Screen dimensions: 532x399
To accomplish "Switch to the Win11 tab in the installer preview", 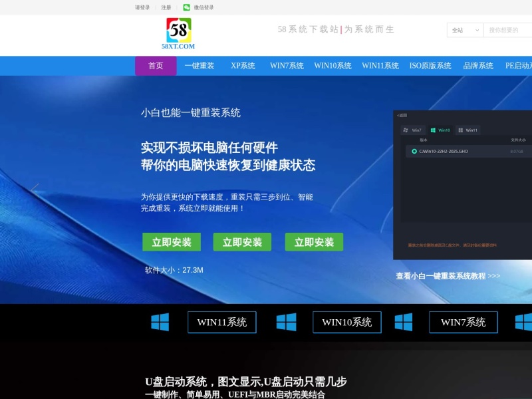I will tap(468, 130).
